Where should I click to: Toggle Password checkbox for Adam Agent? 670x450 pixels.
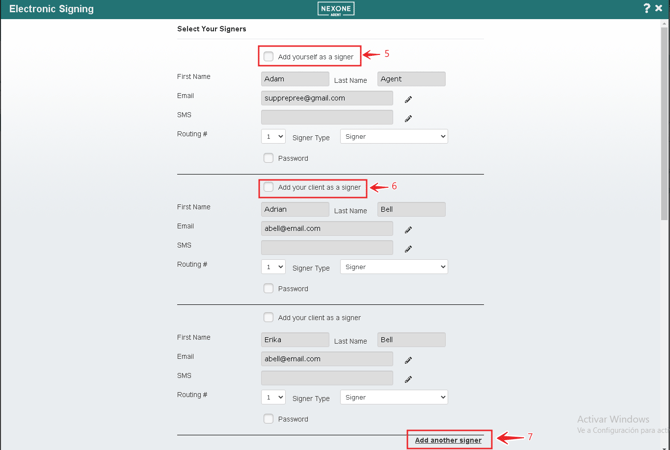click(x=268, y=158)
